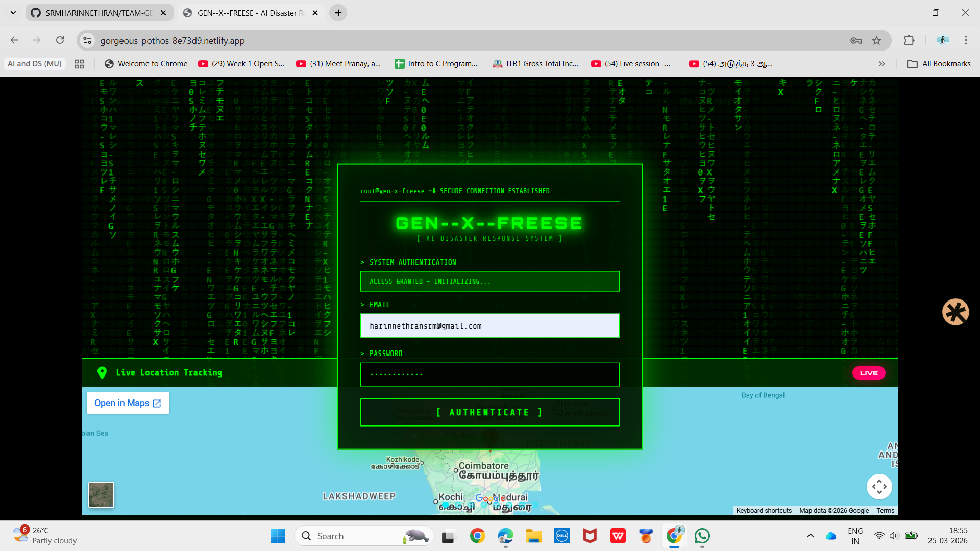This screenshot has height=551, width=980.
Task: Open the password manager key icon
Action: click(856, 40)
